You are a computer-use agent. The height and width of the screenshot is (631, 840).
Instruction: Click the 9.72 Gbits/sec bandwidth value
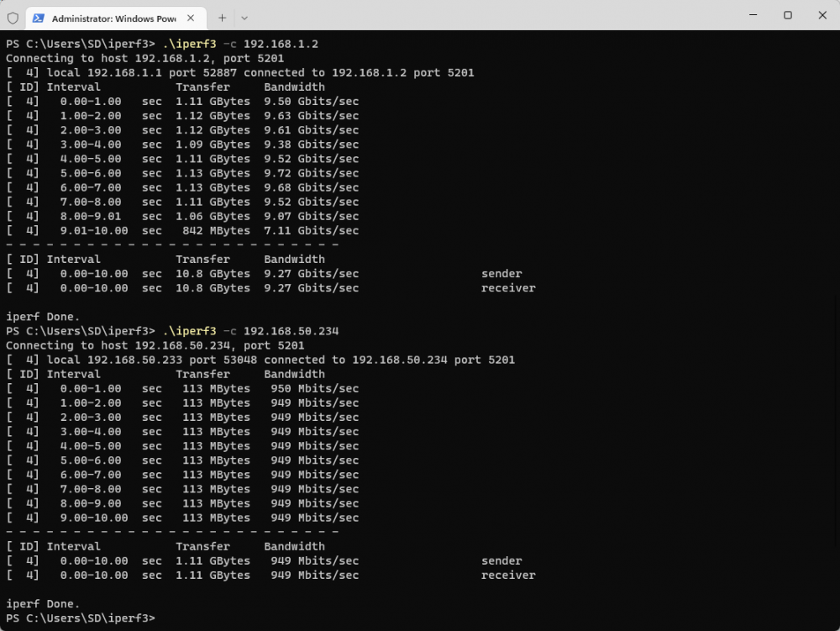click(312, 173)
